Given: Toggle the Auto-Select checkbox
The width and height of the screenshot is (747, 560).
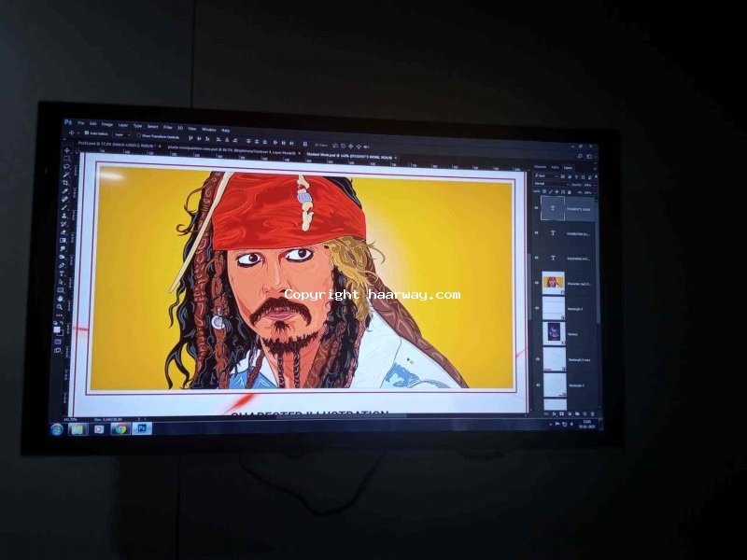Looking at the screenshot, I should pyautogui.click(x=85, y=134).
